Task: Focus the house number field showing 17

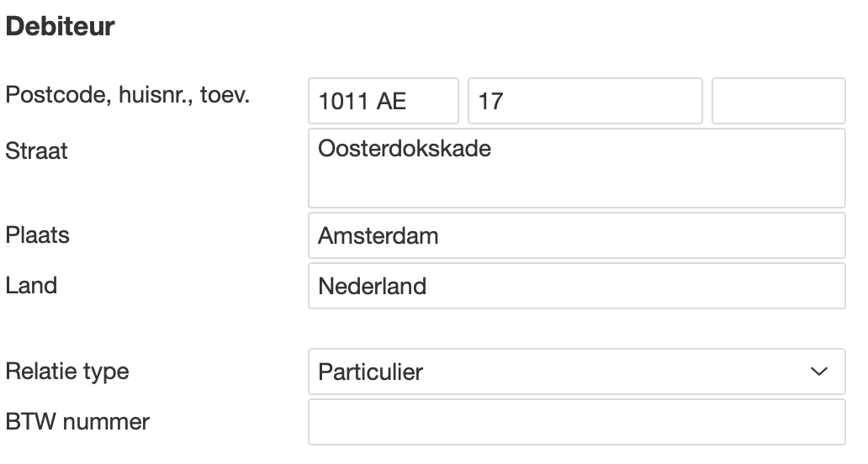Action: [x=584, y=101]
